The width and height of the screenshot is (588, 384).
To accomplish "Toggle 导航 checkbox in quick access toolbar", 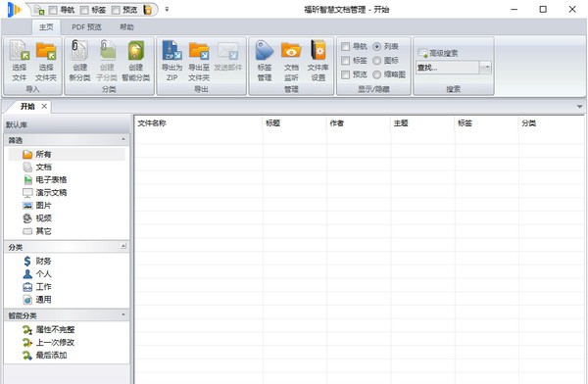I will (53, 10).
